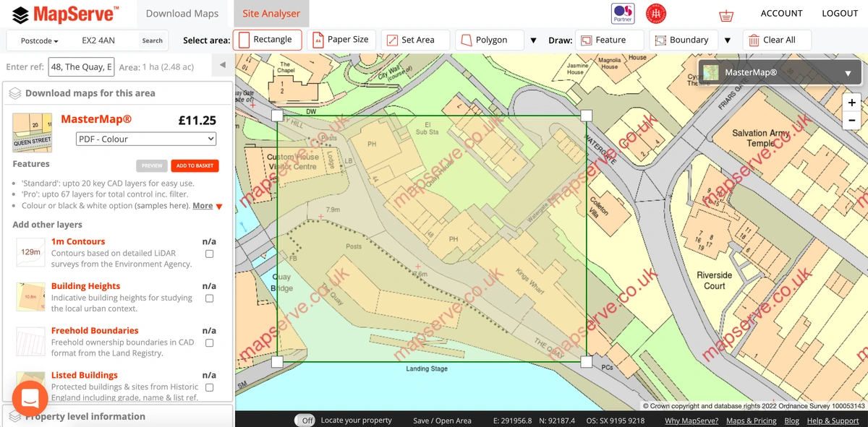Screen dimensions: 868x427
Task: Collapse Download maps for this area
Action: click(118, 93)
